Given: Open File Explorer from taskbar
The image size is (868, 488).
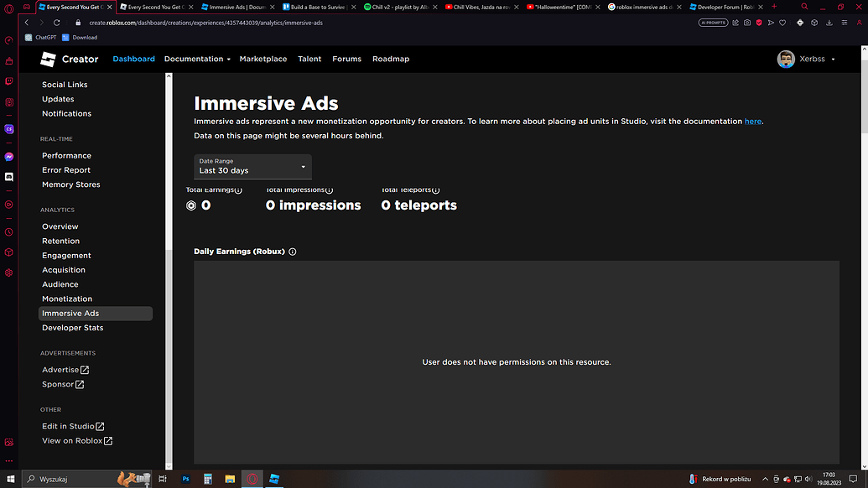Looking at the screenshot, I should click(x=230, y=479).
